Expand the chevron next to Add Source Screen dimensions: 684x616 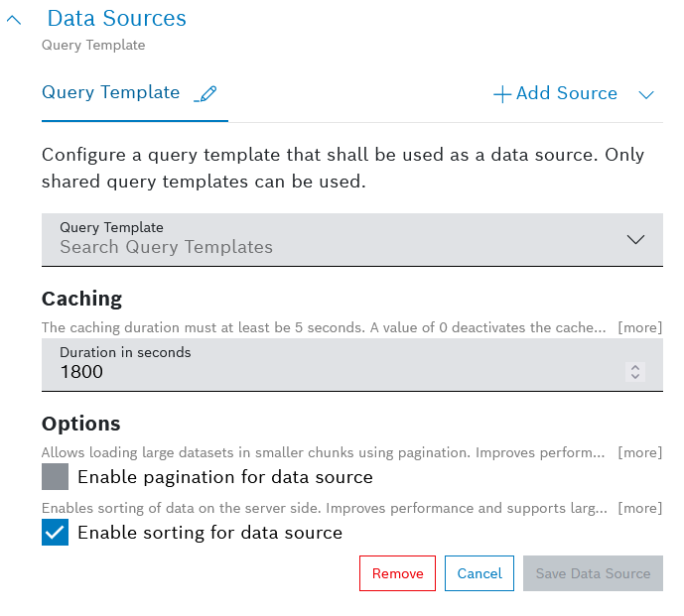[646, 95]
